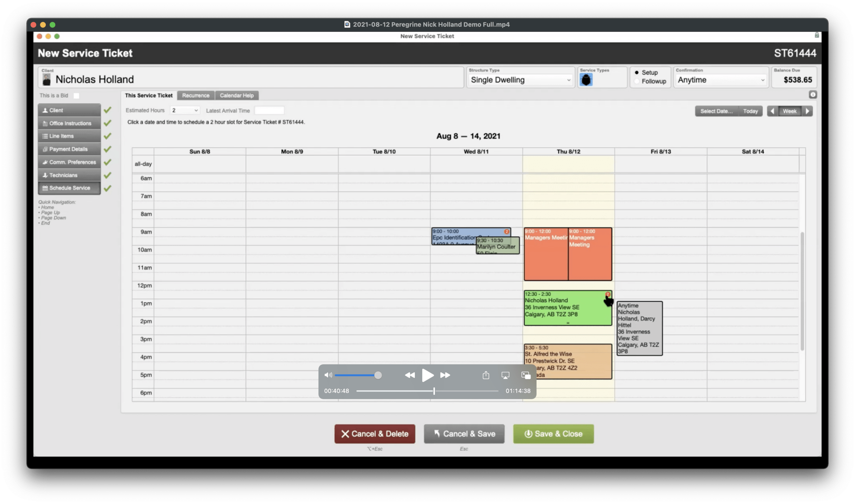Adjust the video volume slider

pyautogui.click(x=358, y=375)
